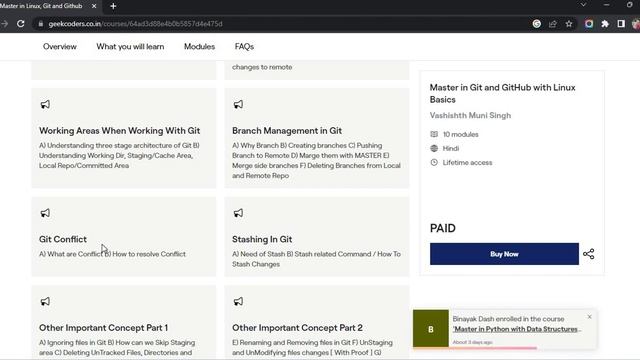
Task: Reload the page with refresh icon
Action: pos(20,24)
